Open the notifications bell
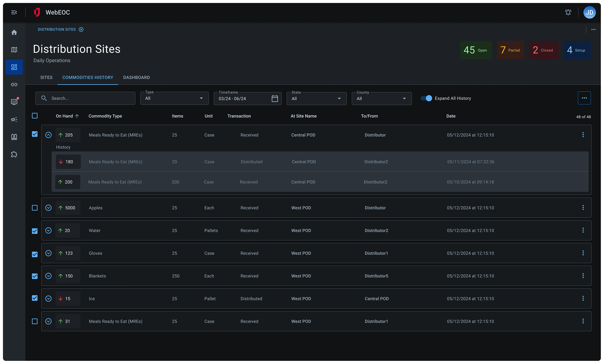This screenshot has height=364, width=604. (x=568, y=12)
